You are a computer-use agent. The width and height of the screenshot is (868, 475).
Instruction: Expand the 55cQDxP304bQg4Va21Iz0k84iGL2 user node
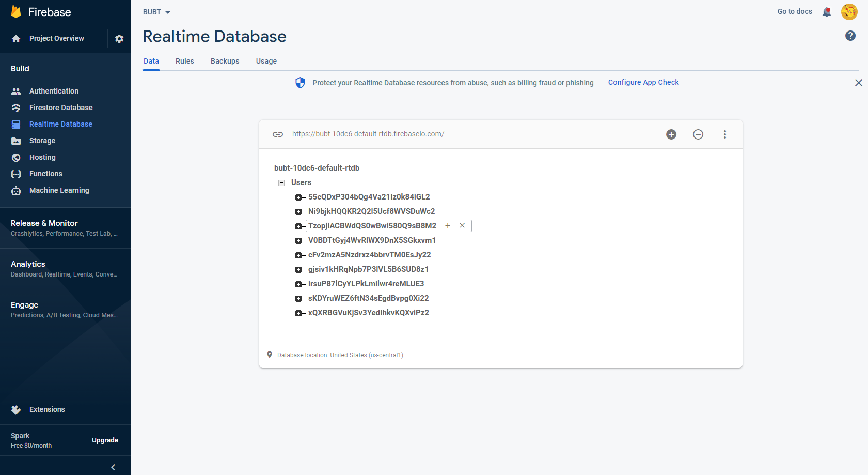tap(298, 197)
